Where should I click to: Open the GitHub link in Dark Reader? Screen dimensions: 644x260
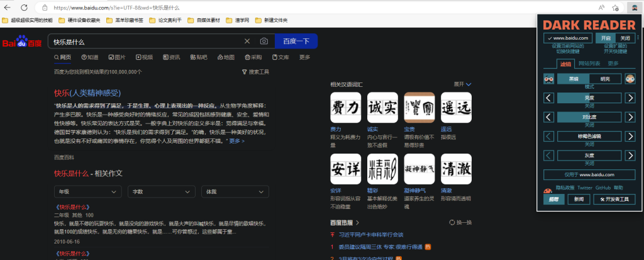click(603, 188)
